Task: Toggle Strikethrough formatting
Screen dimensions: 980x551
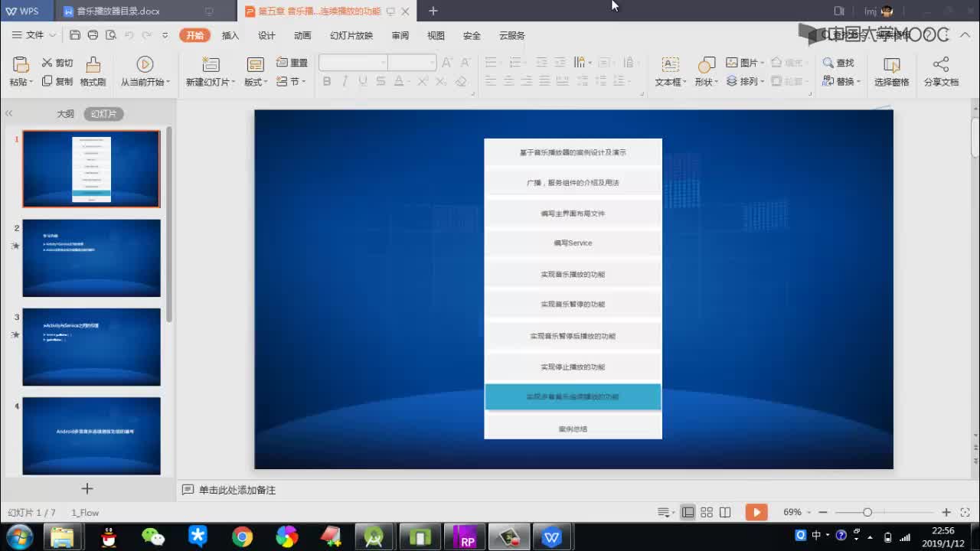Action: coord(381,81)
